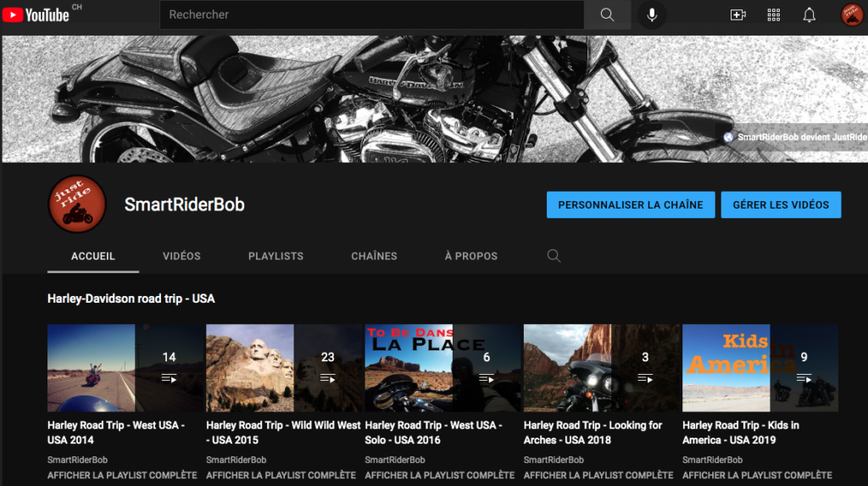
Task: Open the CHAÎNES tab
Action: pos(374,256)
